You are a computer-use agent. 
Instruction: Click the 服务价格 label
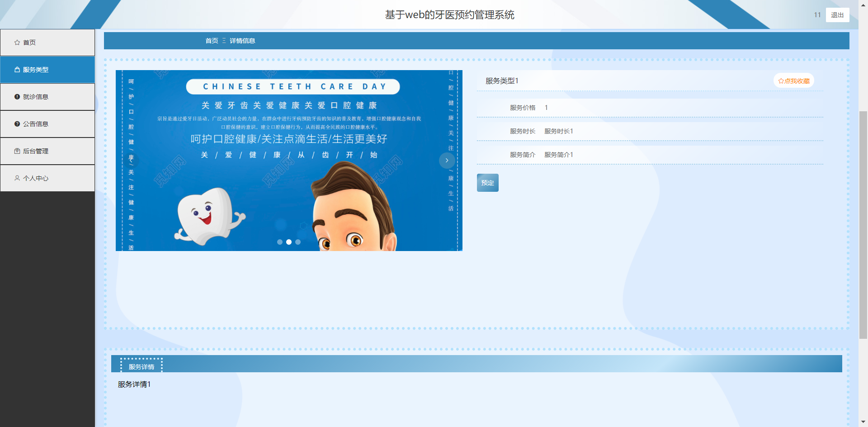pyautogui.click(x=523, y=108)
